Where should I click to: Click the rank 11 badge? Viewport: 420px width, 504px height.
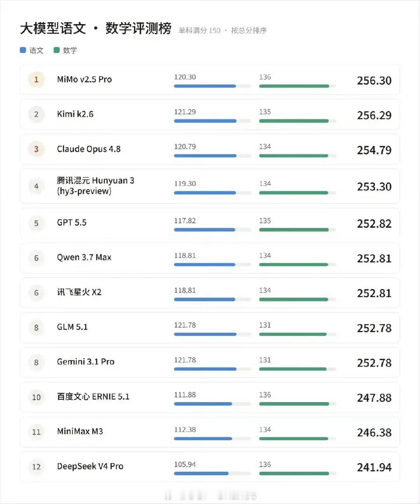point(36,432)
